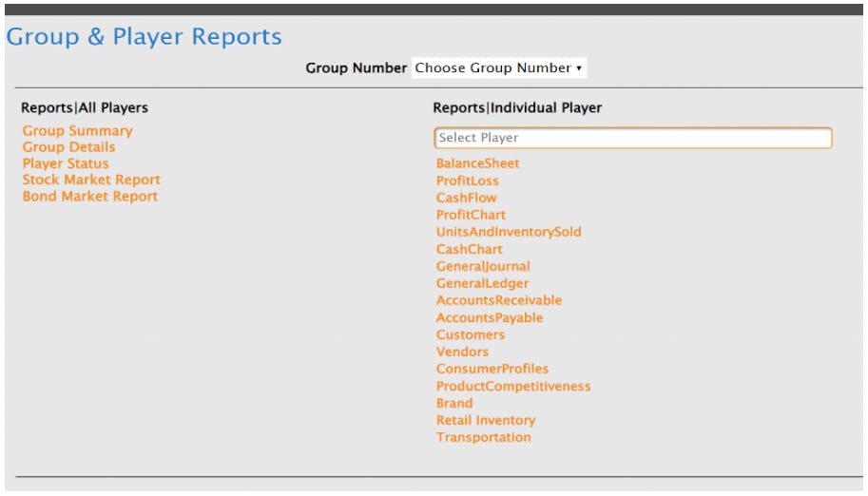Click the Group & Player Reports heading
This screenshot has width=868, height=496.
(x=144, y=37)
